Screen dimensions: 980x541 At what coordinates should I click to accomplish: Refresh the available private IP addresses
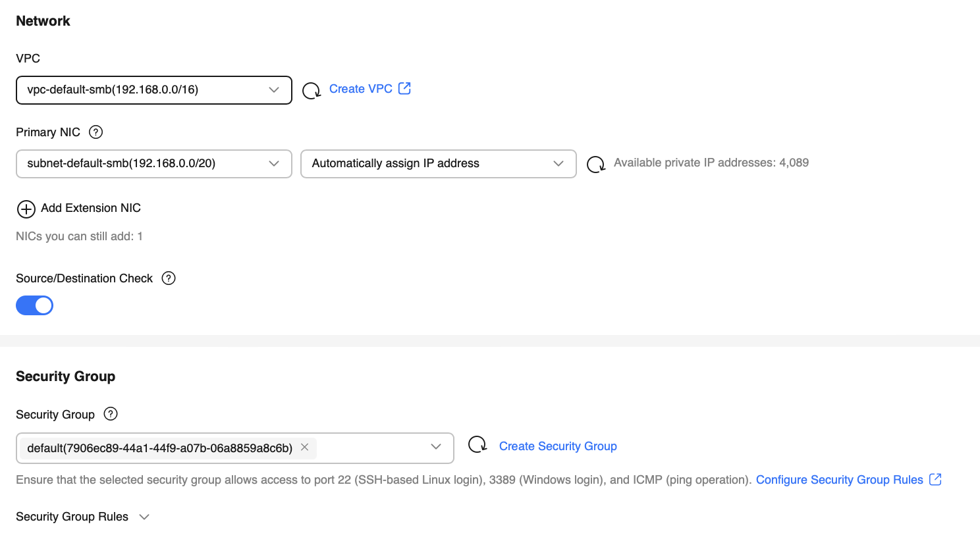click(x=595, y=164)
